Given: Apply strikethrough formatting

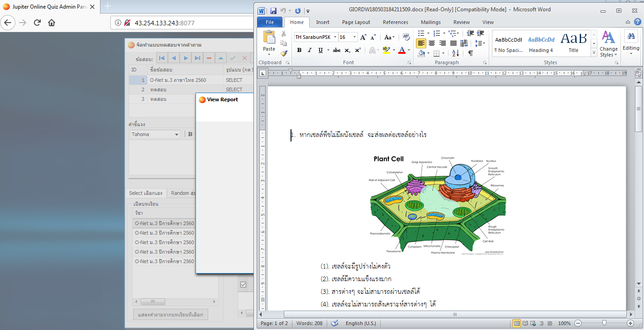Looking at the screenshot, I should (x=336, y=50).
